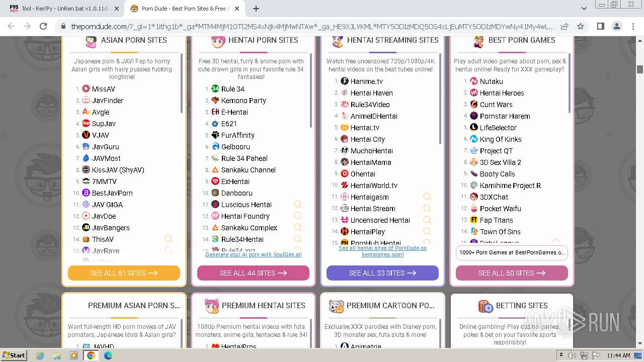Click the SEE ALL 33 SITES button
The width and height of the screenshot is (644, 362).
pyautogui.click(x=382, y=273)
